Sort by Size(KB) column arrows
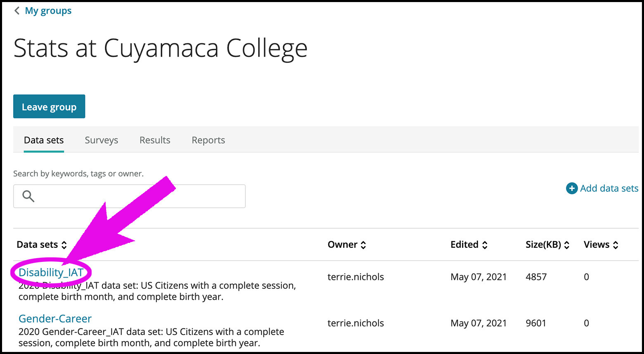644x354 pixels. pyautogui.click(x=567, y=245)
